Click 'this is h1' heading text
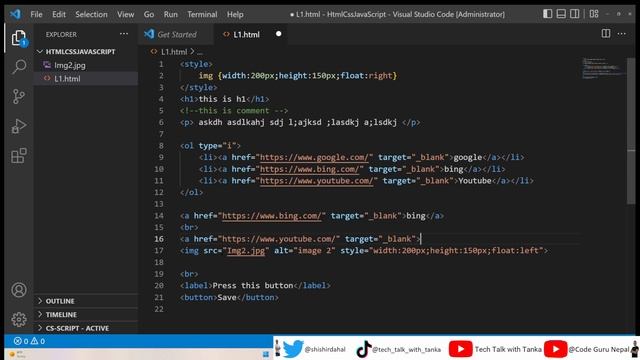This screenshot has width=640, height=360. click(x=222, y=99)
